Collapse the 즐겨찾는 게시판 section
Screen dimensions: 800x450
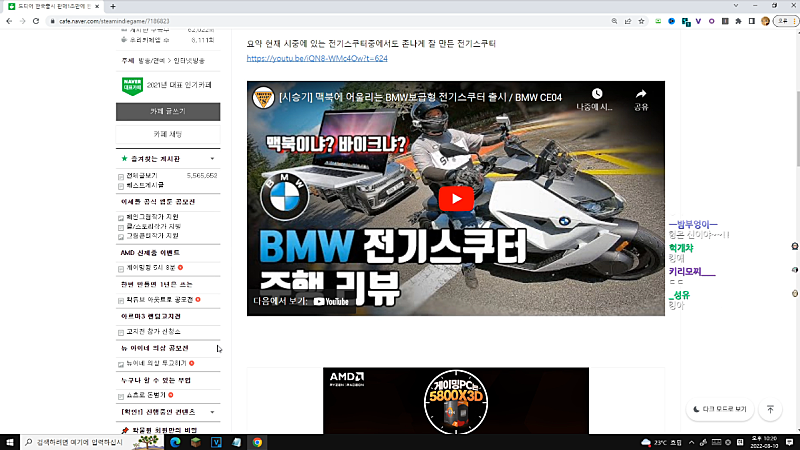coord(212,159)
